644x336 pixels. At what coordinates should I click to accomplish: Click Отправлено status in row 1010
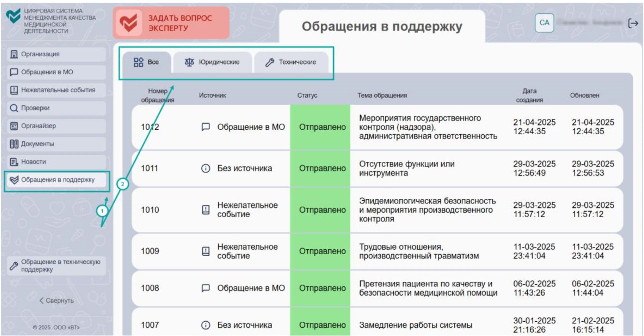320,210
